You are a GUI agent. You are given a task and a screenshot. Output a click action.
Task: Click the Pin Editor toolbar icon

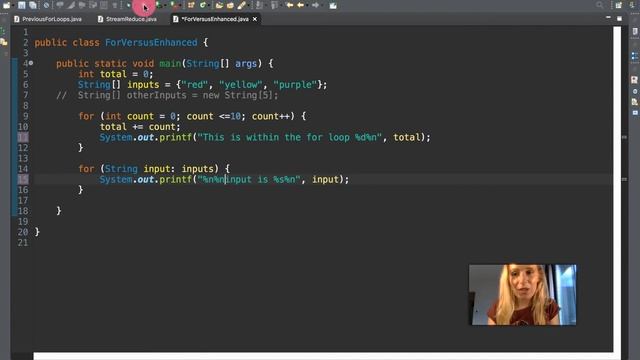pos(333,5)
